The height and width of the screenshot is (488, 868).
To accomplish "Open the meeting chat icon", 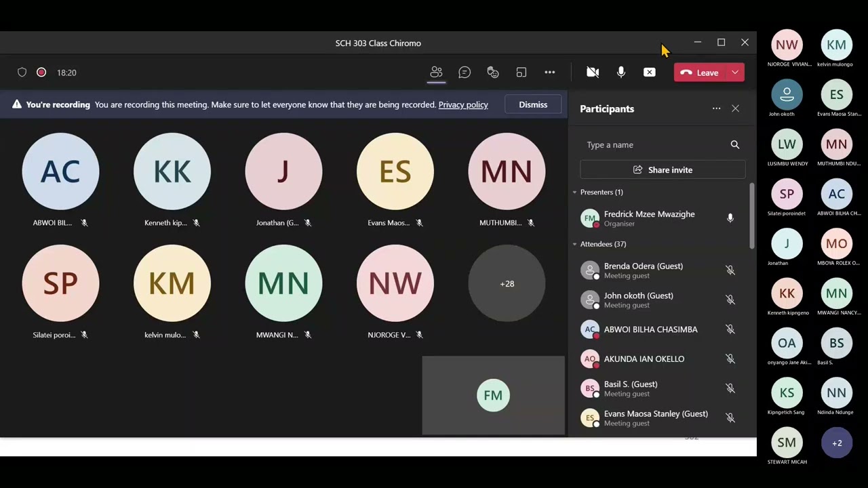I will click(465, 73).
